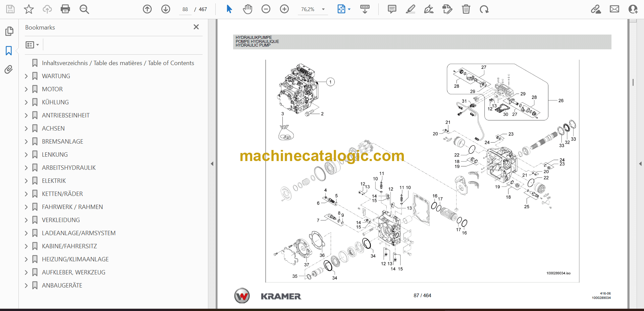Open the Attachments paperclip panel
The height and width of the screenshot is (311, 644).
point(9,69)
